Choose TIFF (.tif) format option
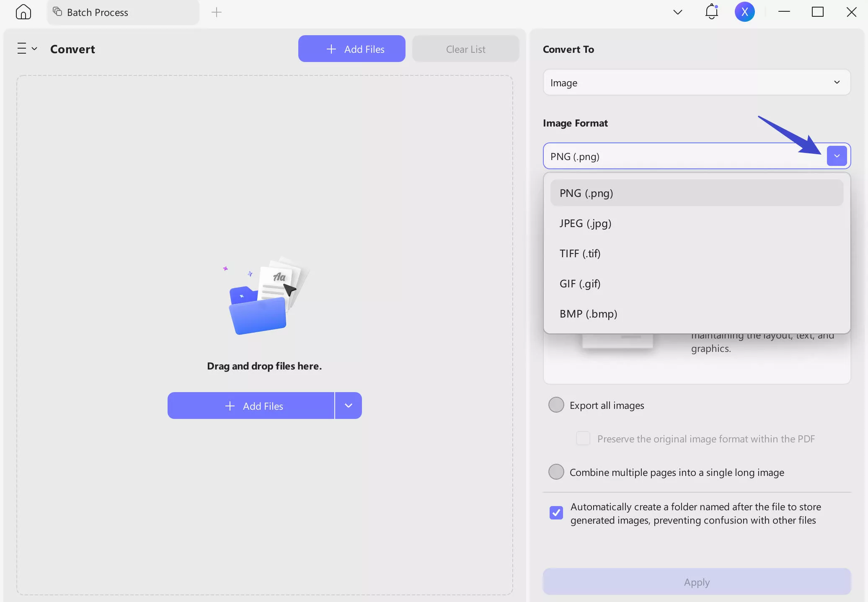The width and height of the screenshot is (868, 602). click(x=580, y=253)
